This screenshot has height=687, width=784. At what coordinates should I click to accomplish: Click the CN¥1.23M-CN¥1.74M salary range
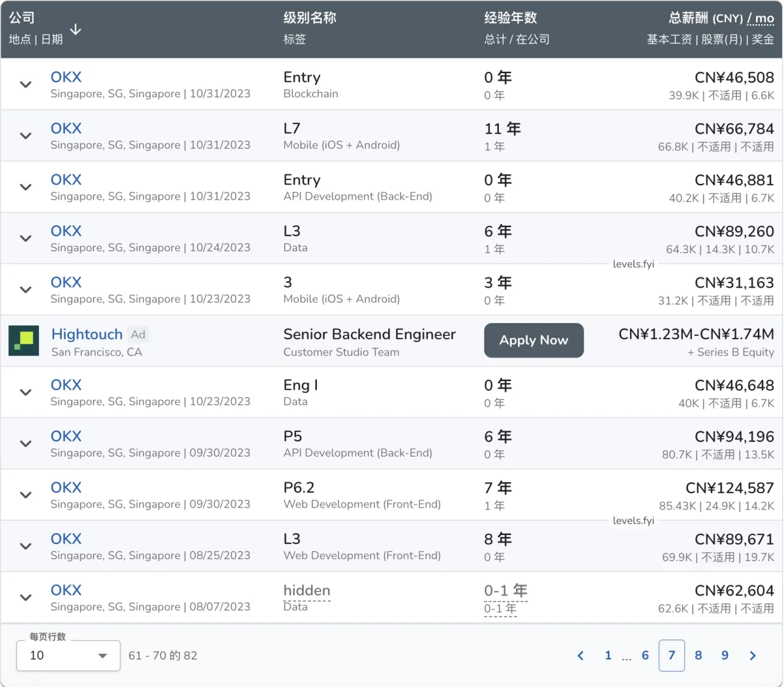[696, 334]
